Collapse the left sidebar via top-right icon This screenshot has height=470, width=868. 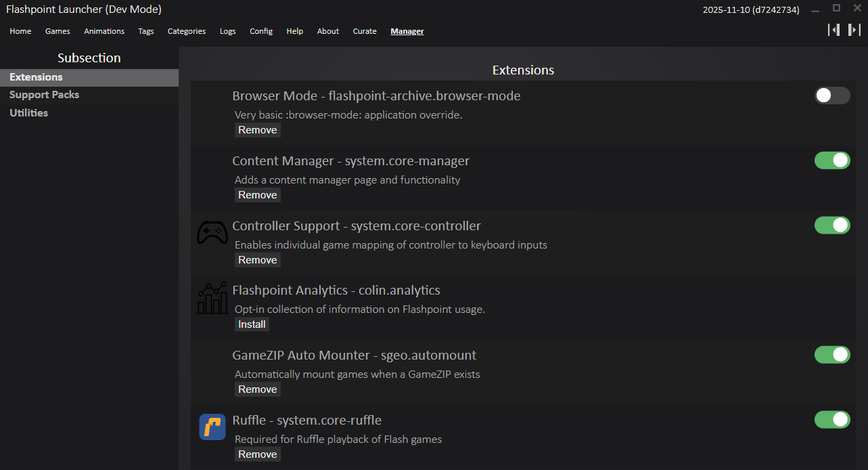tap(833, 30)
